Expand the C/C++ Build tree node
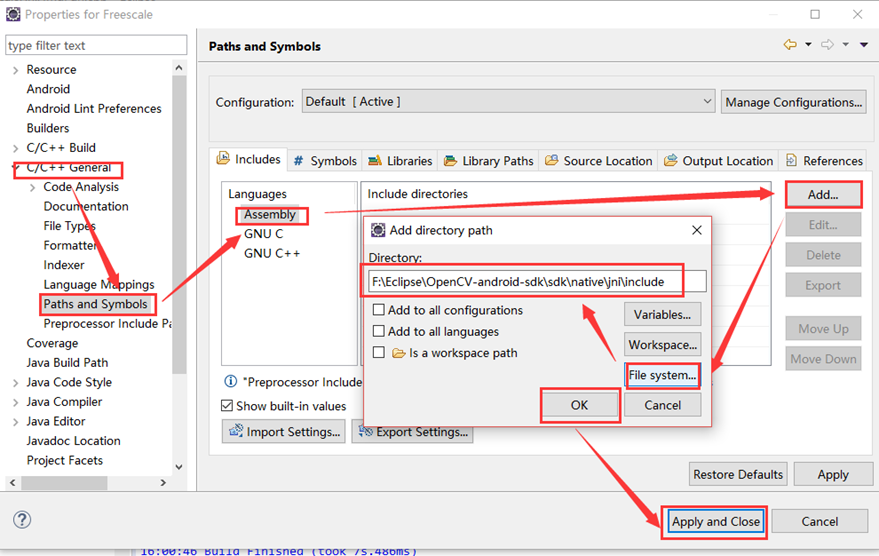This screenshot has width=879, height=556. tap(15, 148)
